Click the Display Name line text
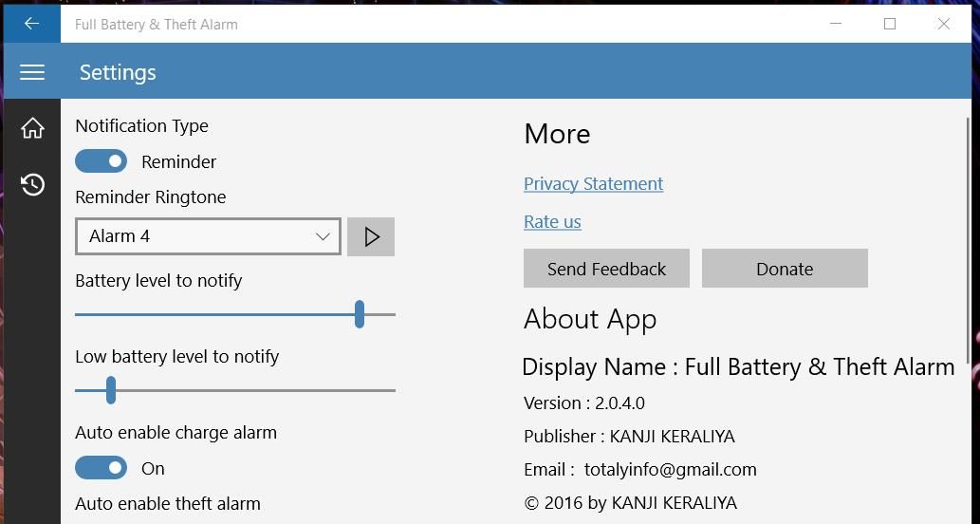The width and height of the screenshot is (980, 524). click(x=738, y=367)
